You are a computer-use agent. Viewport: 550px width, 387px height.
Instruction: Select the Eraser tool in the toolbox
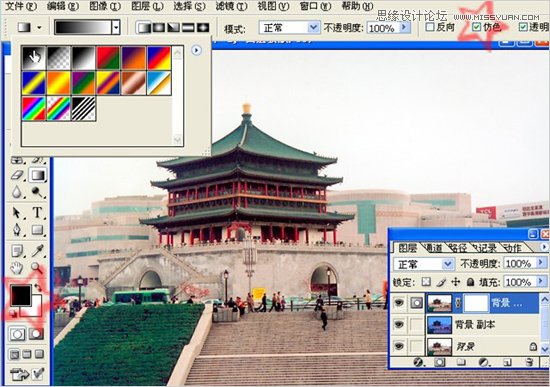[17, 175]
